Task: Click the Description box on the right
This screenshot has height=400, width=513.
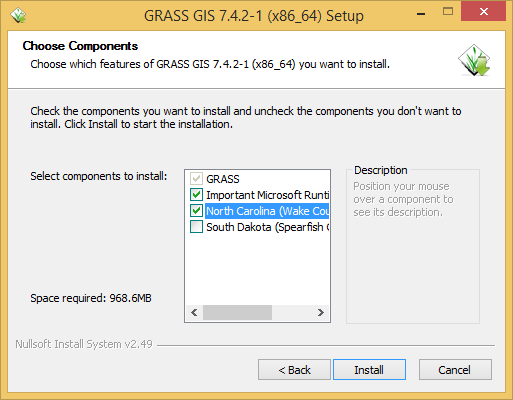Action: (x=413, y=245)
